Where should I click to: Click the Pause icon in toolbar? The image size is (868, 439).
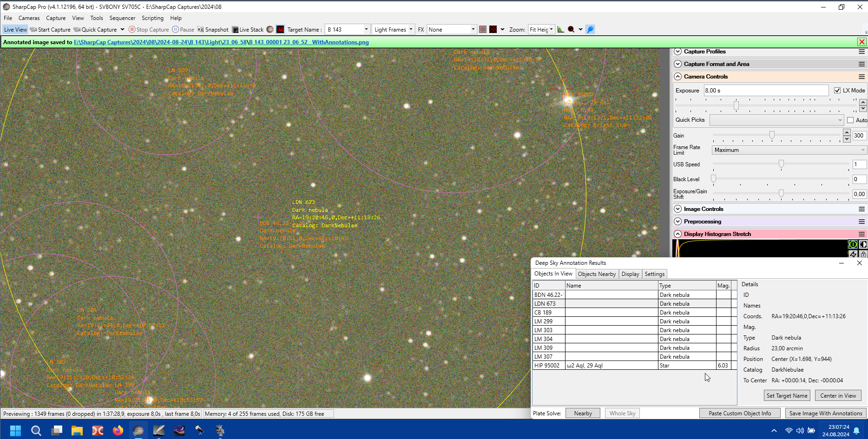pyautogui.click(x=175, y=29)
